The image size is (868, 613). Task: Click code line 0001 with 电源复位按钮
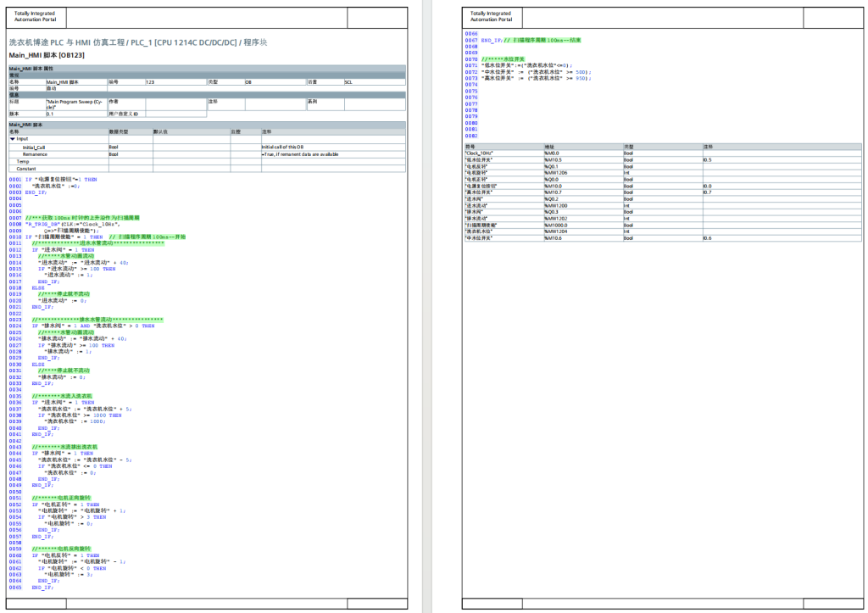[x=61, y=180]
